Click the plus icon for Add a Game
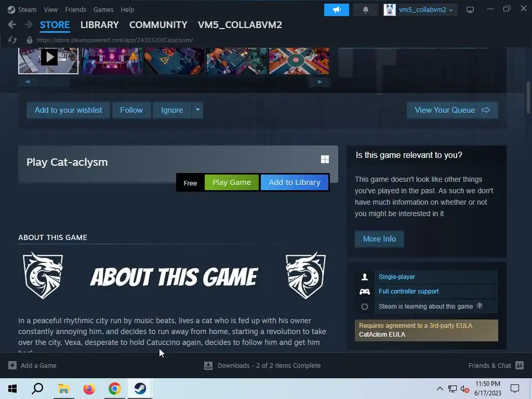Image resolution: width=532 pixels, height=399 pixels. coord(12,365)
